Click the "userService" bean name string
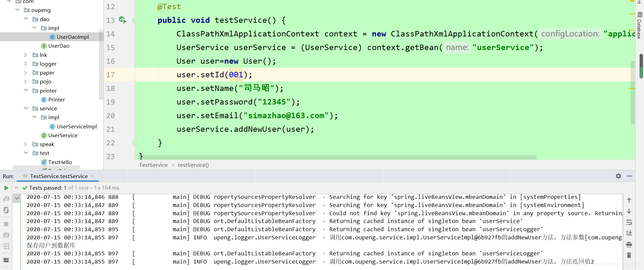The width and height of the screenshot is (644, 270). [503, 47]
